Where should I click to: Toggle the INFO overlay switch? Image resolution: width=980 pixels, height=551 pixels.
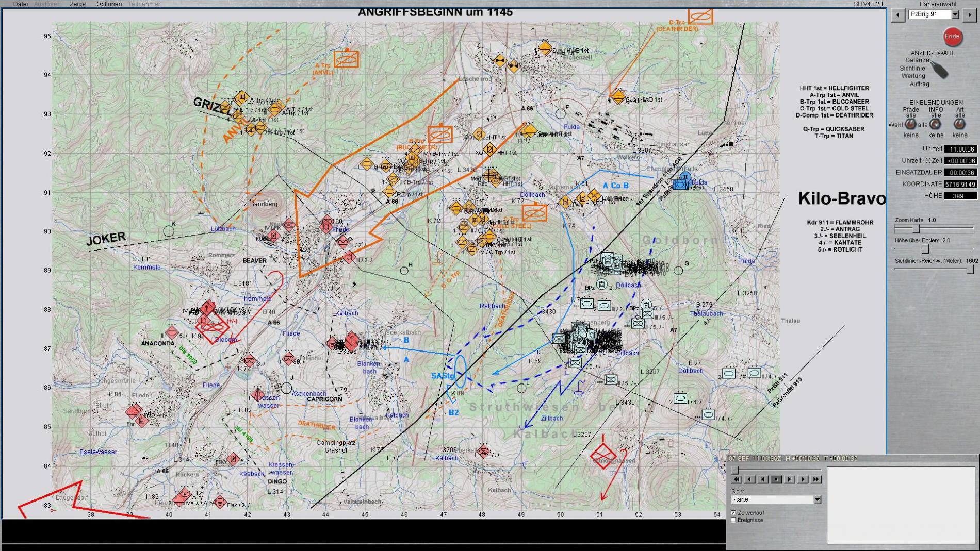click(x=935, y=124)
